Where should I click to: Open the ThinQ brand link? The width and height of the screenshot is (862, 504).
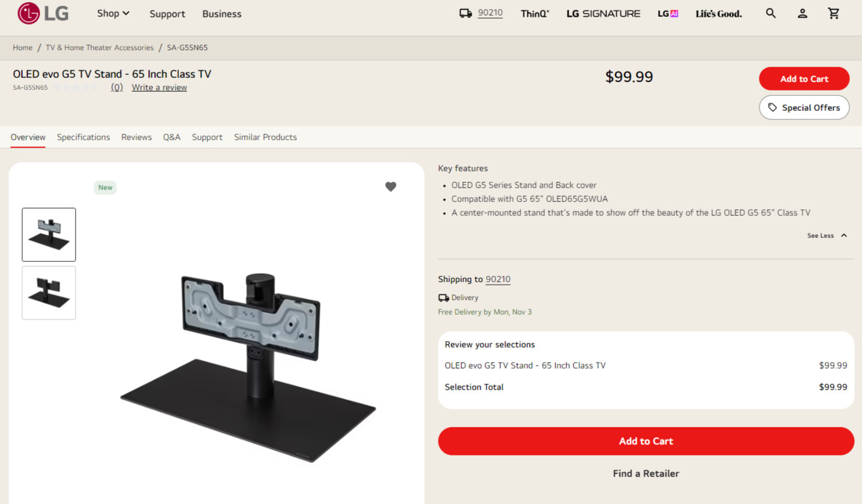pos(534,14)
